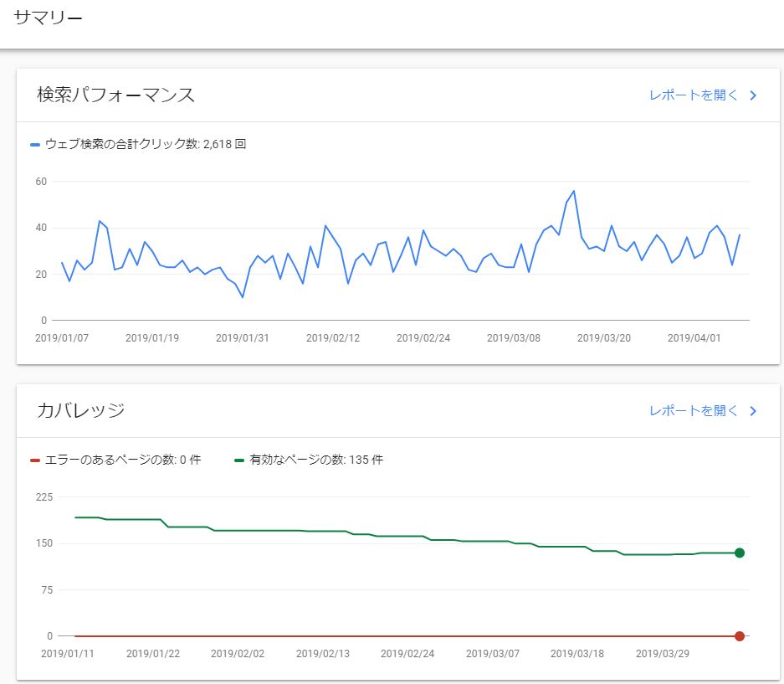The width and height of the screenshot is (784, 684).
Task: Click the 2019/03/08 axis date label
Action: [514, 338]
